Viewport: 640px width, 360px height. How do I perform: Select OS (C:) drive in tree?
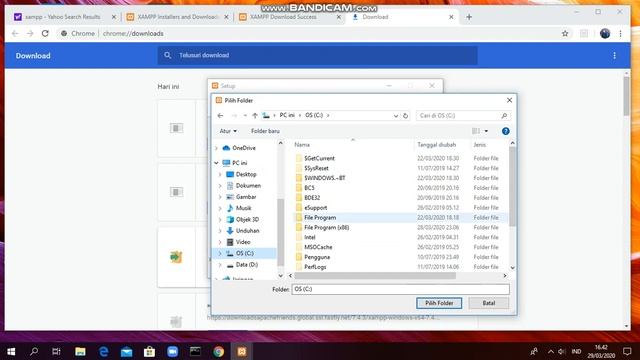tap(244, 253)
